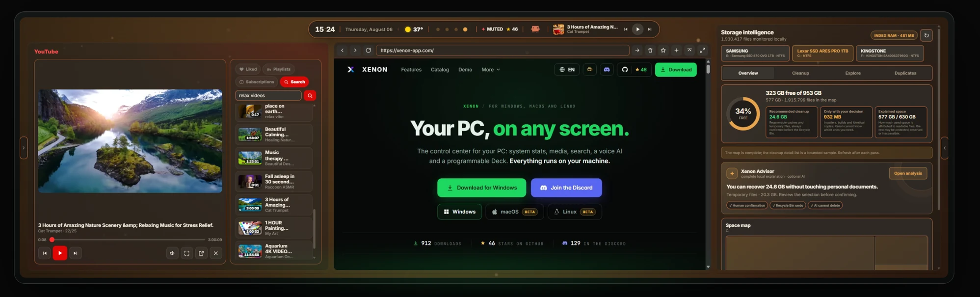The height and width of the screenshot is (297, 980).
Task: Open the Catalog menu item
Action: point(440,70)
